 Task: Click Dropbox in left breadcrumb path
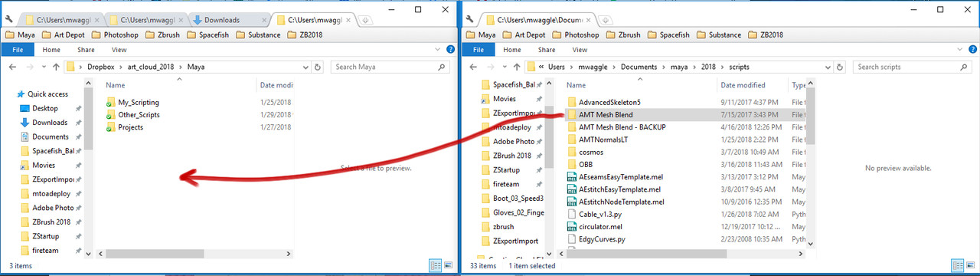pyautogui.click(x=100, y=67)
